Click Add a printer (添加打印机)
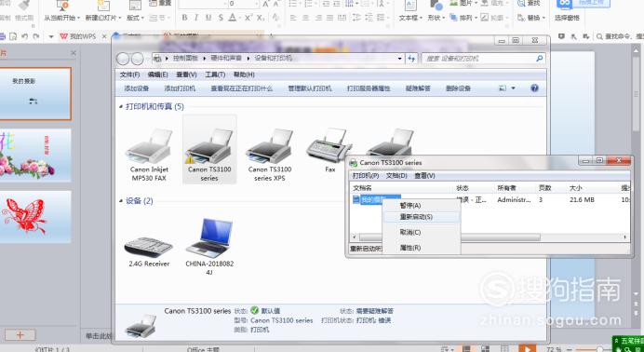Image resolution: width=644 pixels, height=352 pixels. [180, 88]
